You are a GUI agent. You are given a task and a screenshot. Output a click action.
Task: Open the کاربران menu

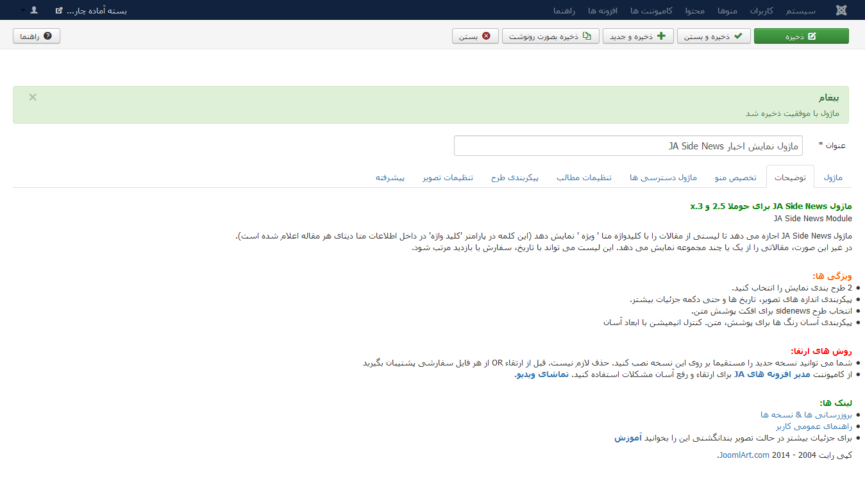[x=761, y=10]
